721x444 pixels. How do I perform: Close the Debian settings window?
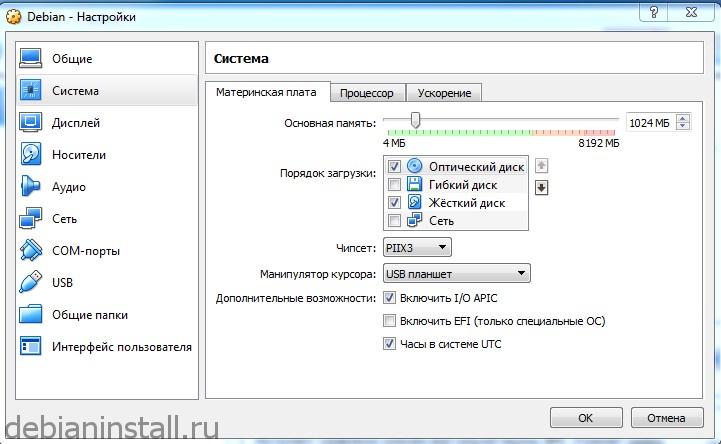(691, 12)
